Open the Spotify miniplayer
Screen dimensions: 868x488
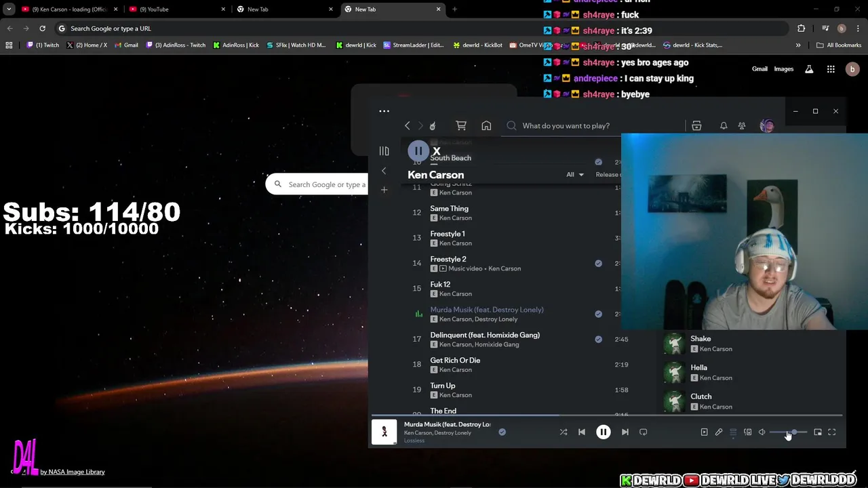click(x=818, y=432)
